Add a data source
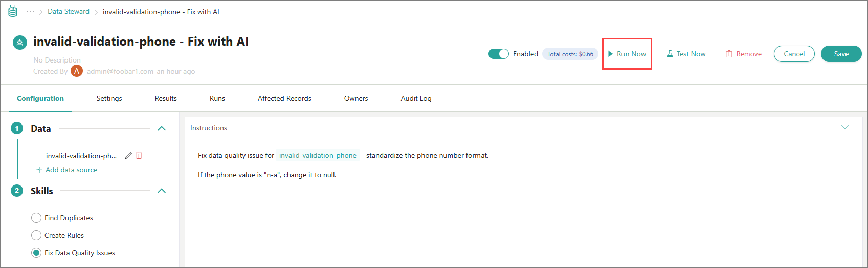 (67, 170)
